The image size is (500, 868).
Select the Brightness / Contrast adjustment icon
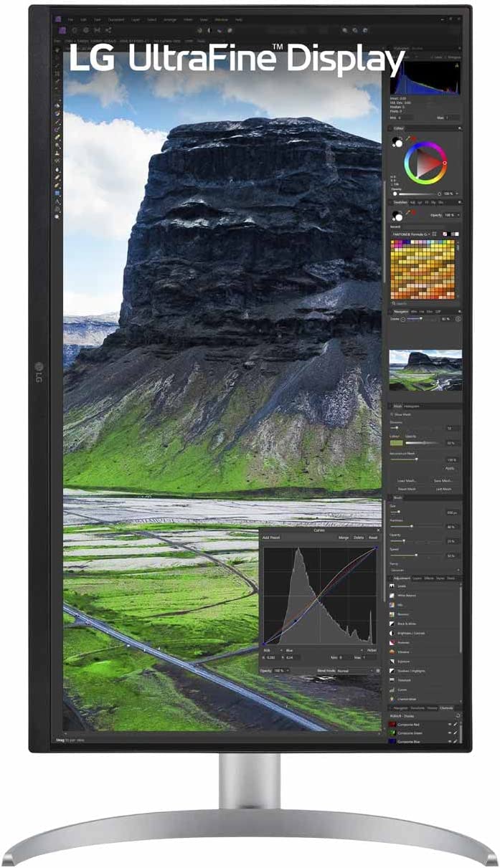pos(392,633)
